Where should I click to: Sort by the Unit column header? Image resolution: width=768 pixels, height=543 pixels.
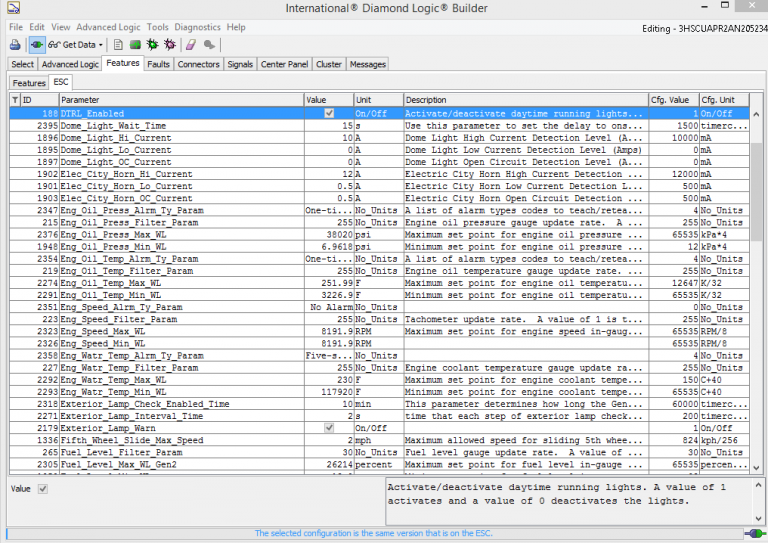(x=379, y=100)
